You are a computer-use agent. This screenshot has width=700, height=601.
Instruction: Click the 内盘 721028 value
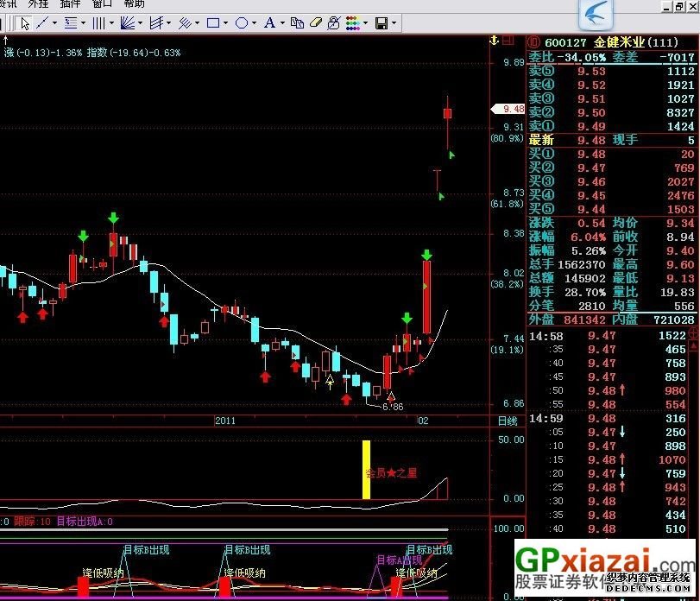[x=674, y=319]
